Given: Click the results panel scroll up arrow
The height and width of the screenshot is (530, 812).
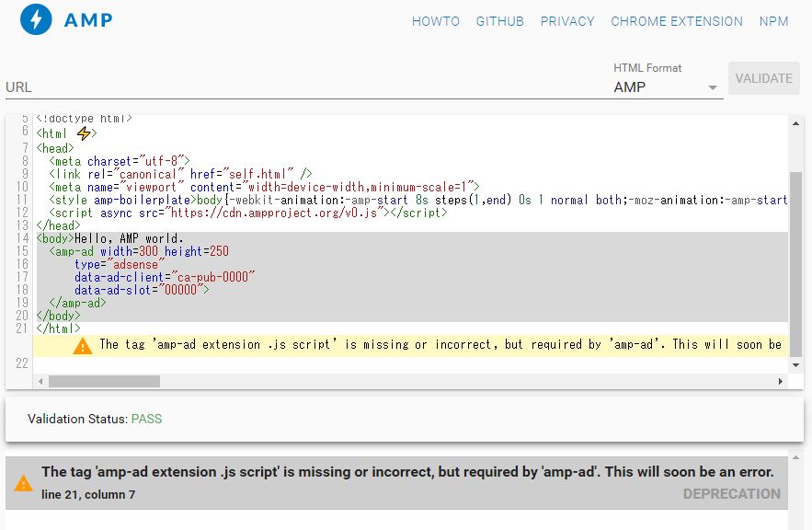Looking at the screenshot, I should tap(796, 457).
